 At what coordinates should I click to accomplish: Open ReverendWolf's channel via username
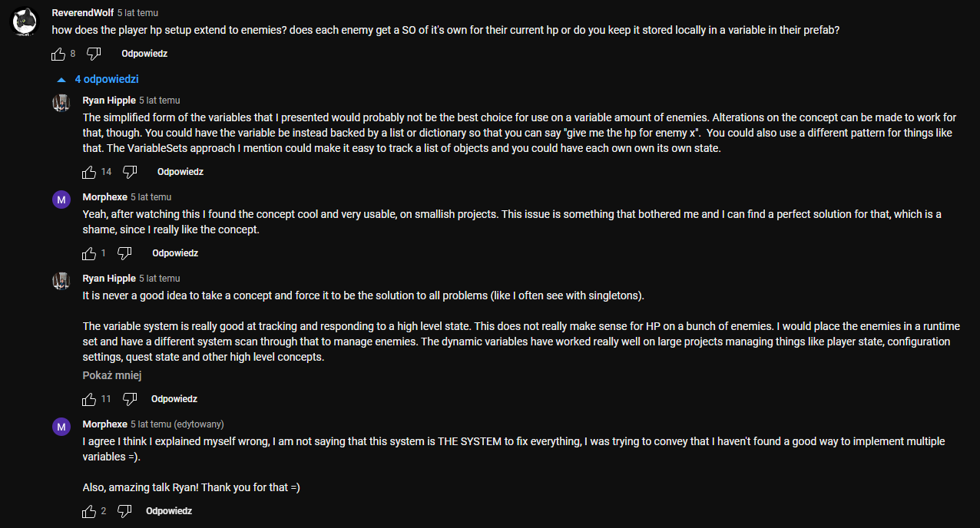click(x=83, y=13)
